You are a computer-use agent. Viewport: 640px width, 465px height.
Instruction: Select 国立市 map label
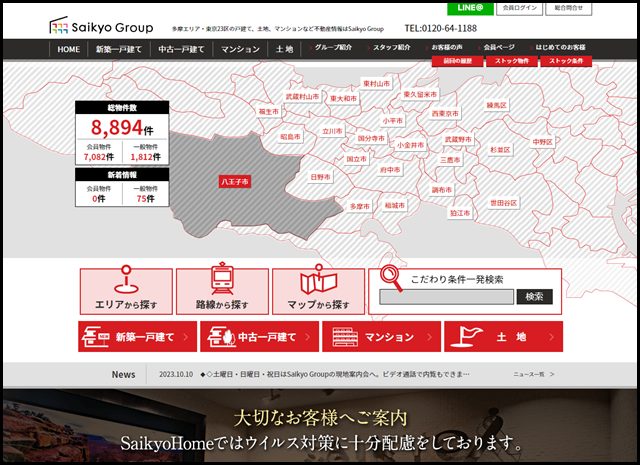click(356, 159)
